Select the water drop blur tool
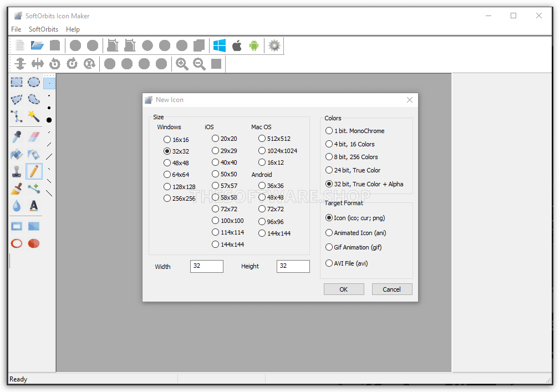 [17, 206]
